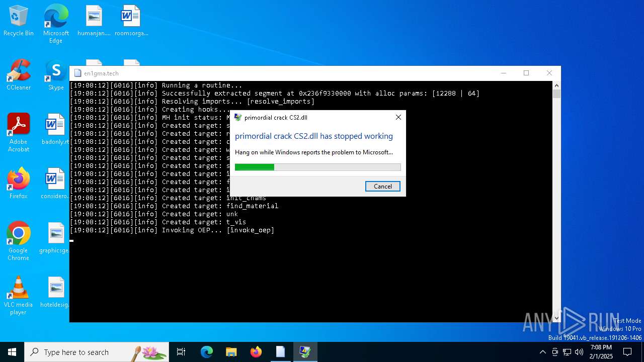Close the primordial crack CS2.dll dialog
The image size is (644, 362).
click(x=398, y=117)
